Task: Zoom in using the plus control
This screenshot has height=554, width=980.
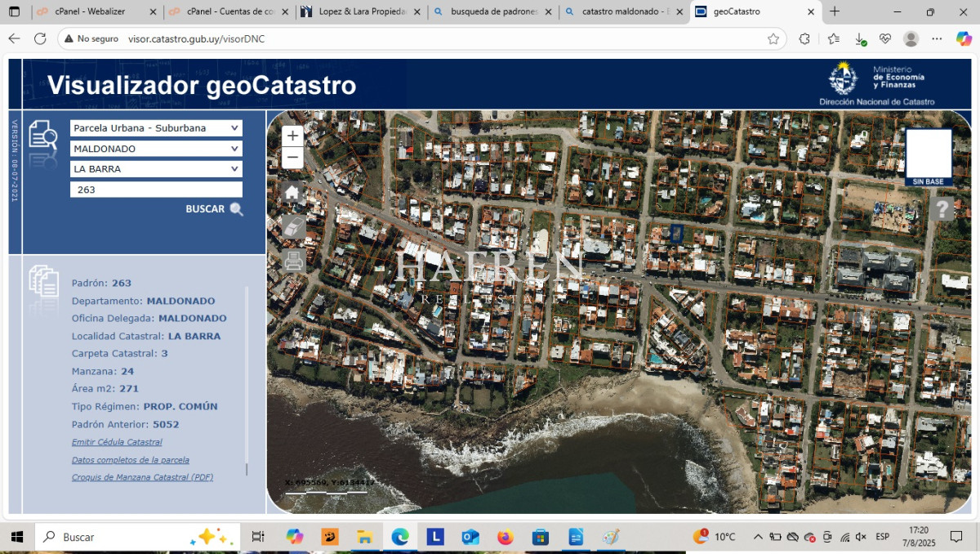Action: tap(292, 135)
